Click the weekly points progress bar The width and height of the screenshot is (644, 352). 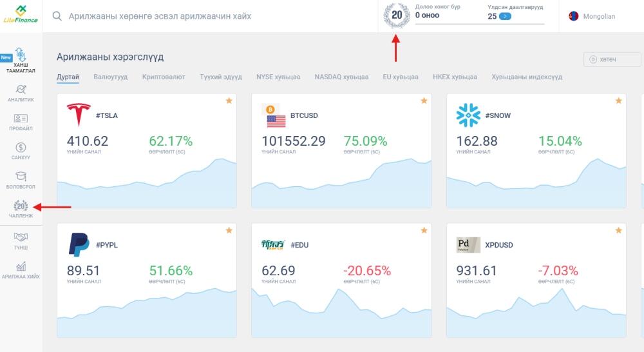click(x=480, y=24)
